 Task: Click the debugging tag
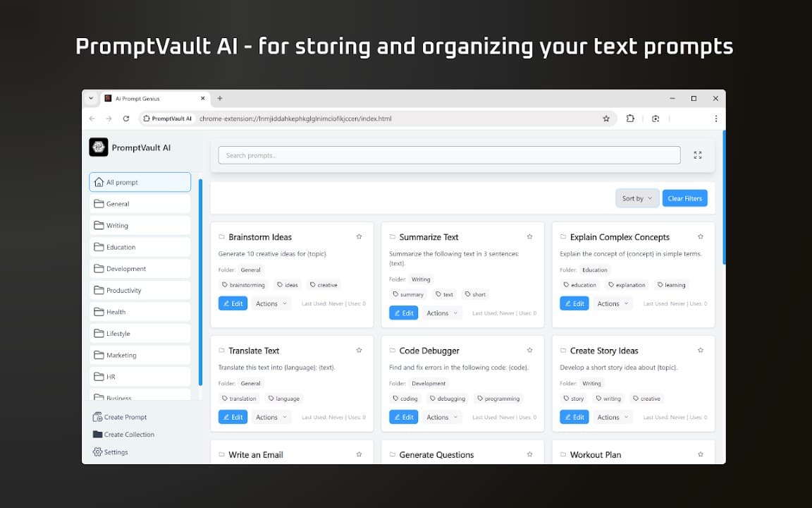[448, 398]
